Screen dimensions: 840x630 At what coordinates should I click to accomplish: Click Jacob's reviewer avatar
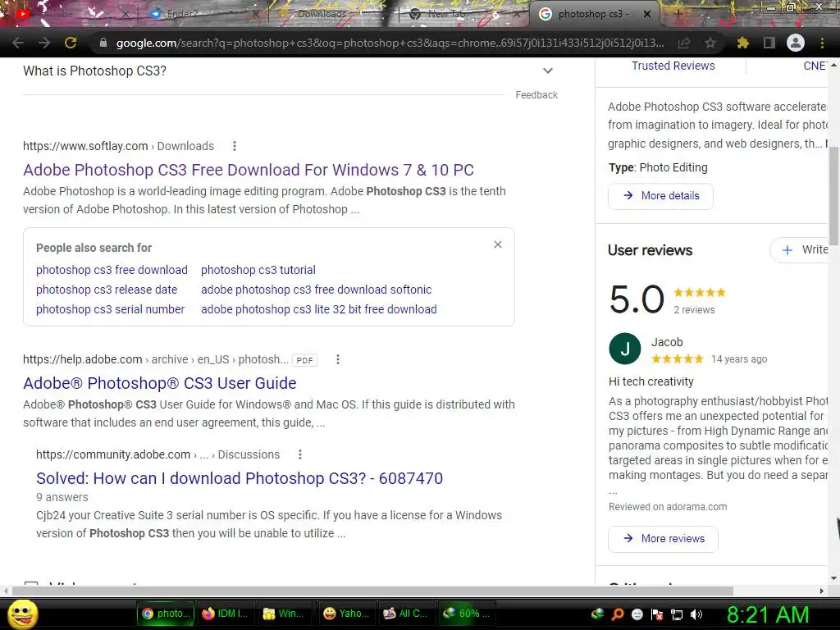click(x=624, y=349)
